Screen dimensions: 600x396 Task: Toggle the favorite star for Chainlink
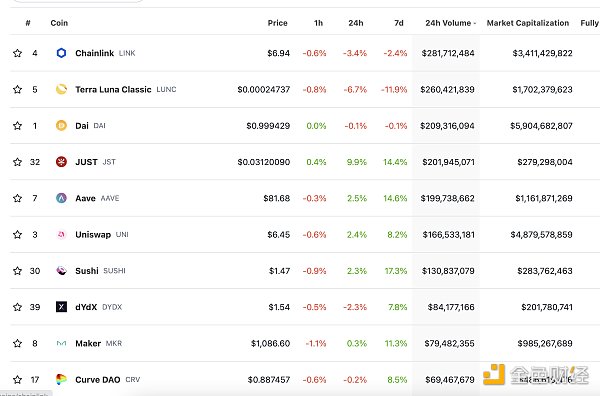pyautogui.click(x=17, y=53)
